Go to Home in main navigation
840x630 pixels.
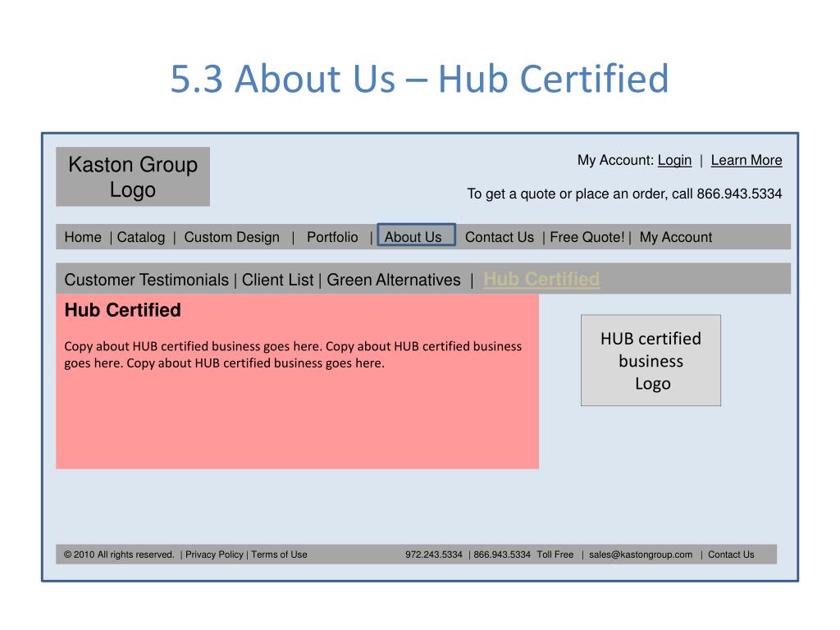click(x=83, y=237)
